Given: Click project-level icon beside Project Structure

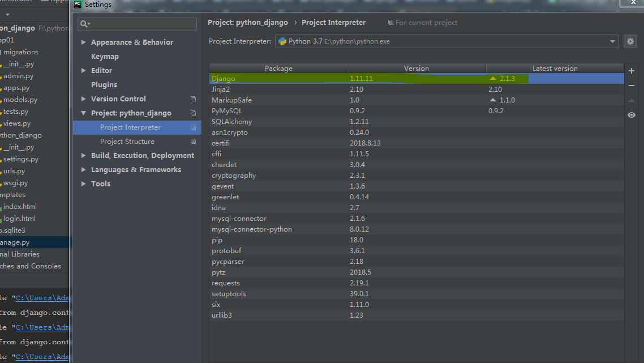Looking at the screenshot, I should point(193,142).
